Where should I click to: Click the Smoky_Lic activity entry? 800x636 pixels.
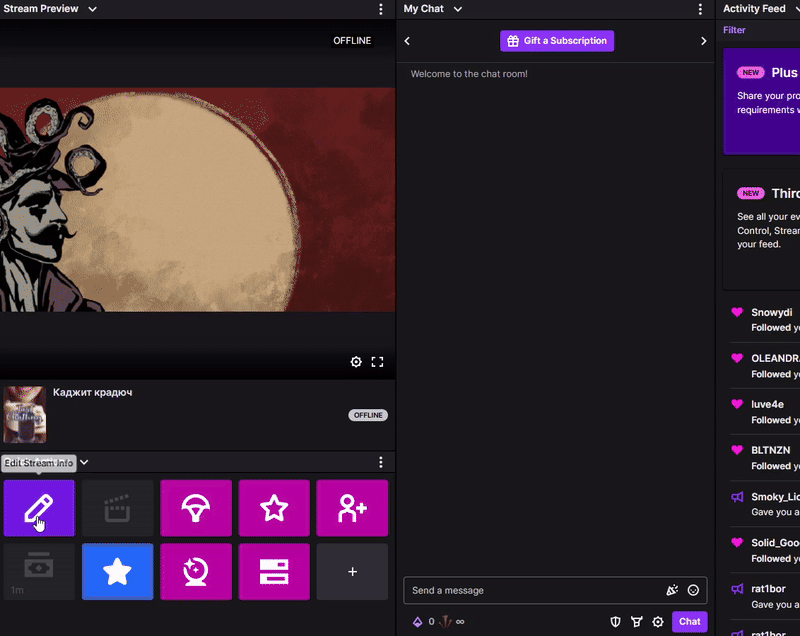click(765, 504)
